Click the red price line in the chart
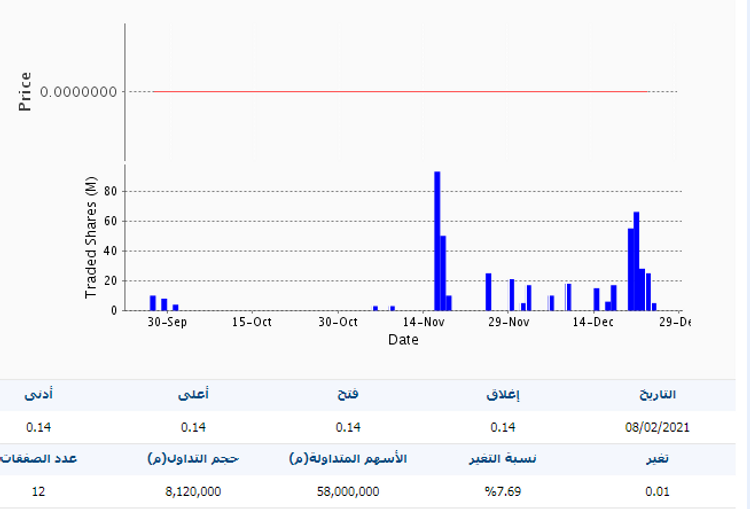This screenshot has width=750, height=509. pyautogui.click(x=400, y=92)
